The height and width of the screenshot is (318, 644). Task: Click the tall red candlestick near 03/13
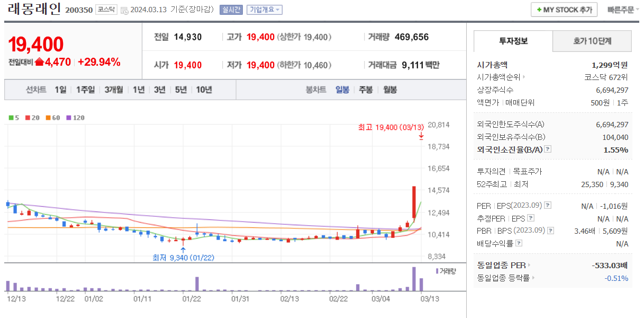click(x=414, y=202)
